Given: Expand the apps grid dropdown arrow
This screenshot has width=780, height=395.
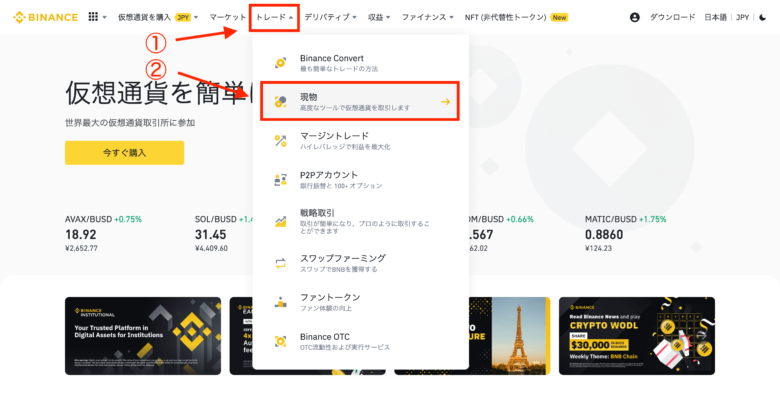Looking at the screenshot, I should point(104,17).
